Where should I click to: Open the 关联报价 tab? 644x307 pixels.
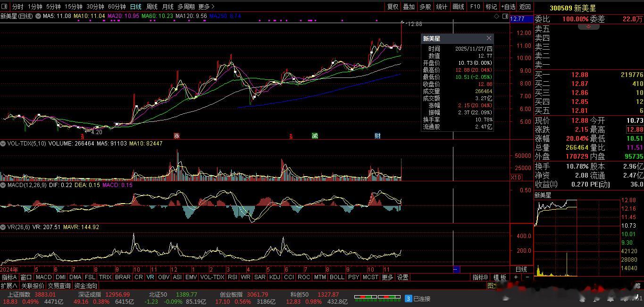coord(33,286)
